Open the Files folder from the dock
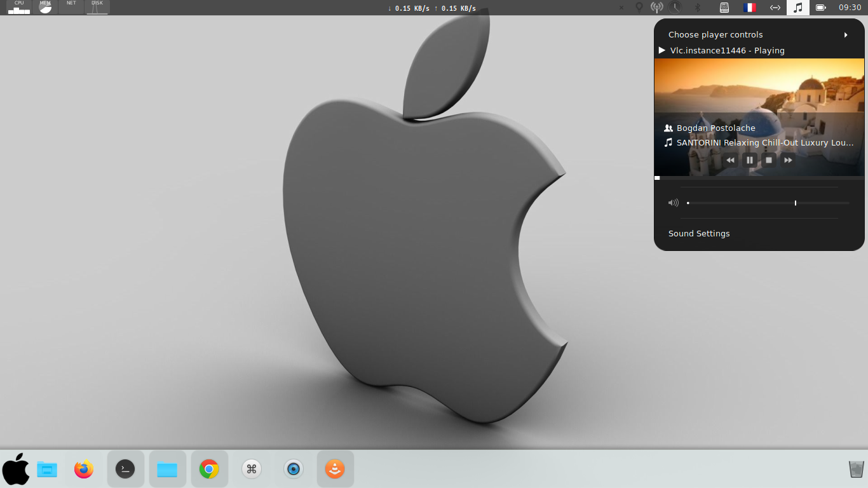Viewport: 868px width, 488px height. [x=167, y=470]
